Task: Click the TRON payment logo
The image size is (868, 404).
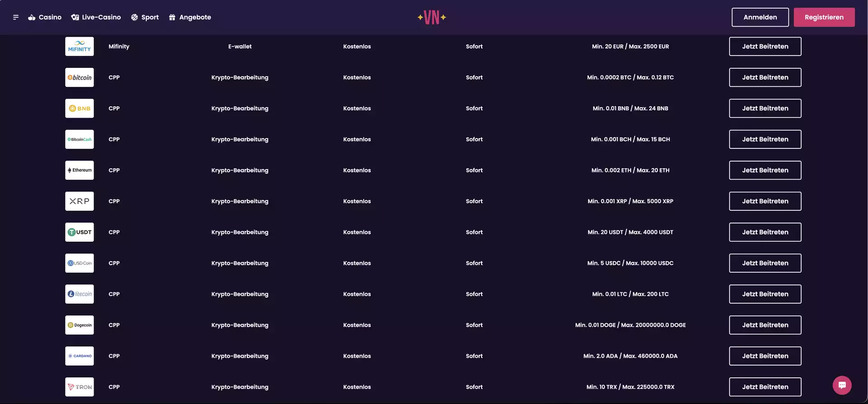Action: (80, 387)
